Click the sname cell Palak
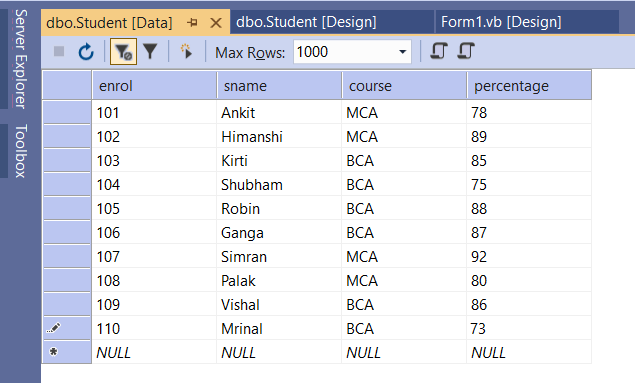This screenshot has width=635, height=383. coord(279,280)
